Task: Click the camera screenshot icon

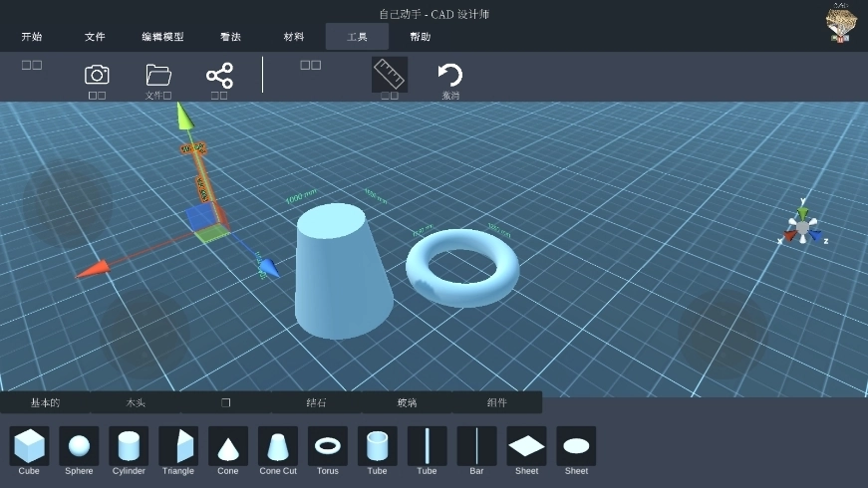Action: (x=97, y=75)
